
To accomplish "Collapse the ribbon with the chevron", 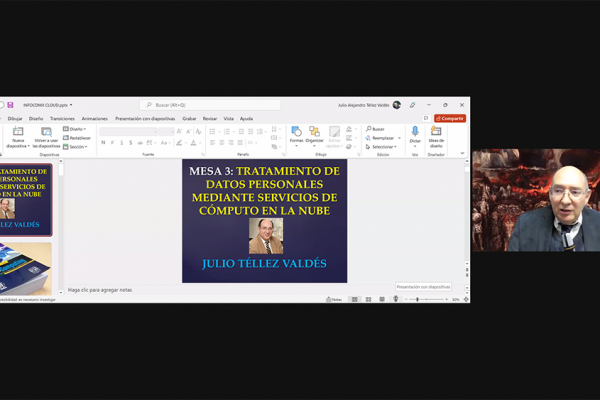I will (462, 153).
